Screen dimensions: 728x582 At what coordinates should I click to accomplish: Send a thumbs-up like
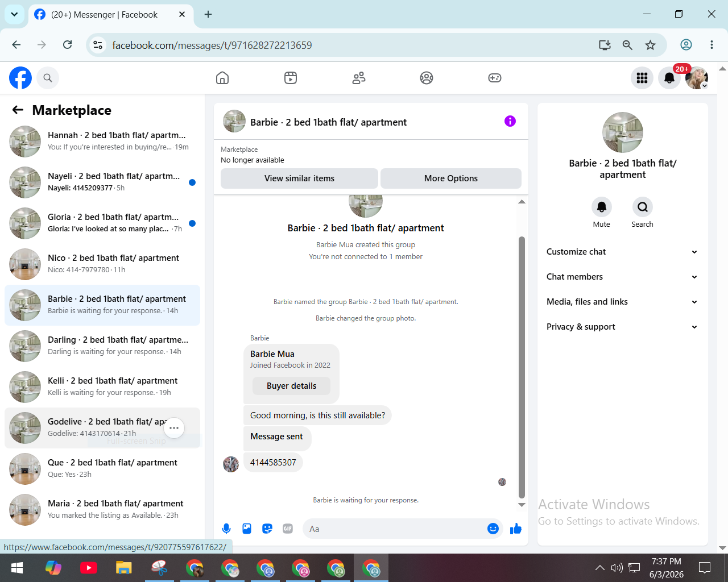[516, 529]
